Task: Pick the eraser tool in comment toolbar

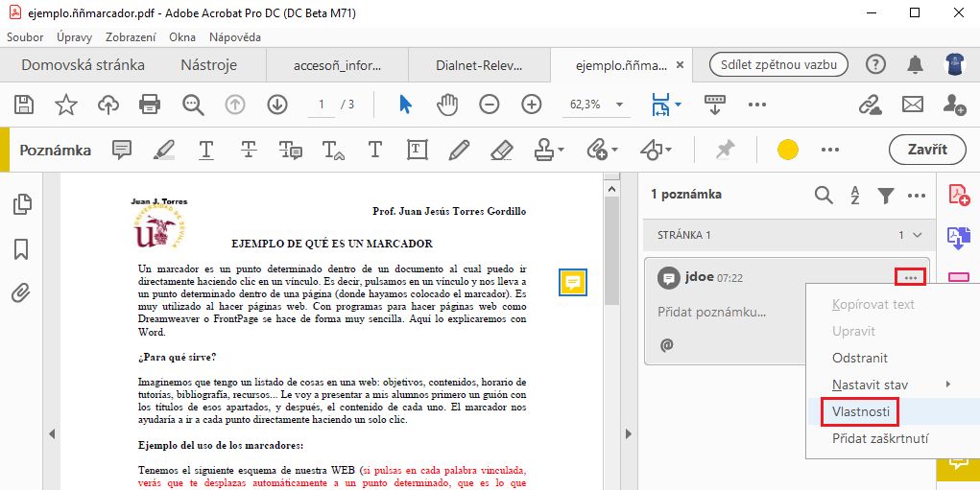Action: (x=502, y=150)
